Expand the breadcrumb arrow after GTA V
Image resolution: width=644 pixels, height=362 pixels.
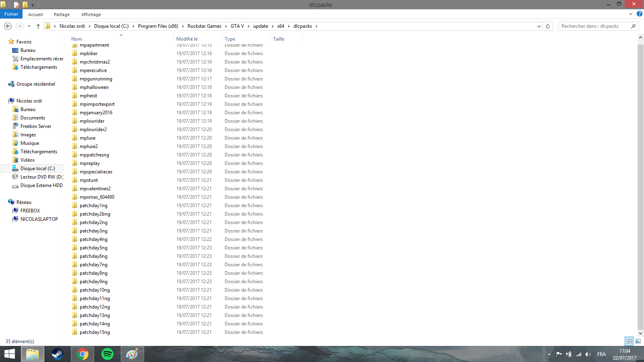point(248,26)
